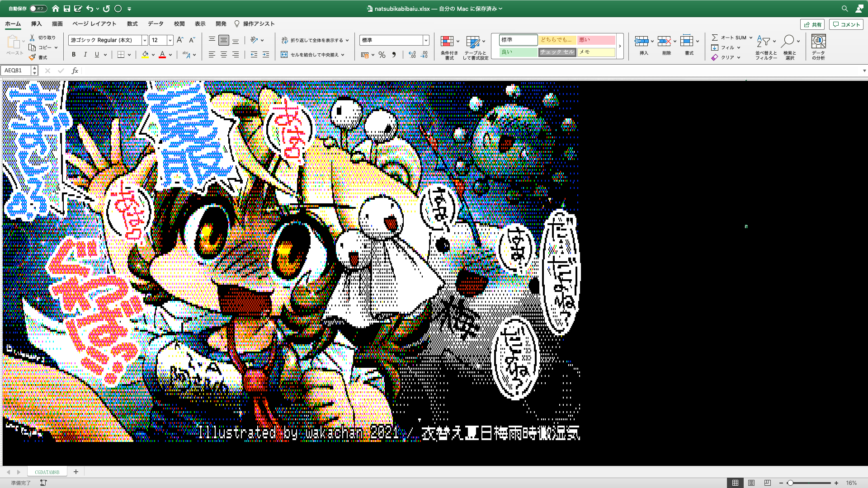
Task: Expand the merge and center options arrow
Action: pyautogui.click(x=343, y=55)
